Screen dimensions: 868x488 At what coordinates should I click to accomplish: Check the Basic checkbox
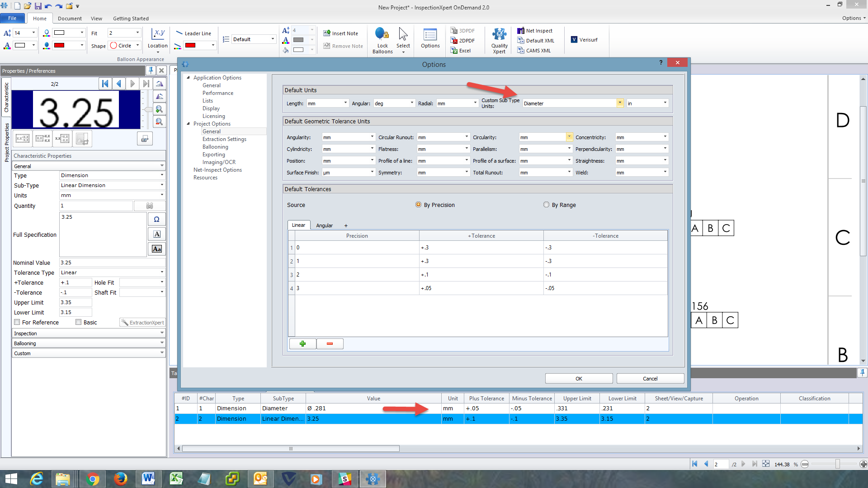coord(78,322)
